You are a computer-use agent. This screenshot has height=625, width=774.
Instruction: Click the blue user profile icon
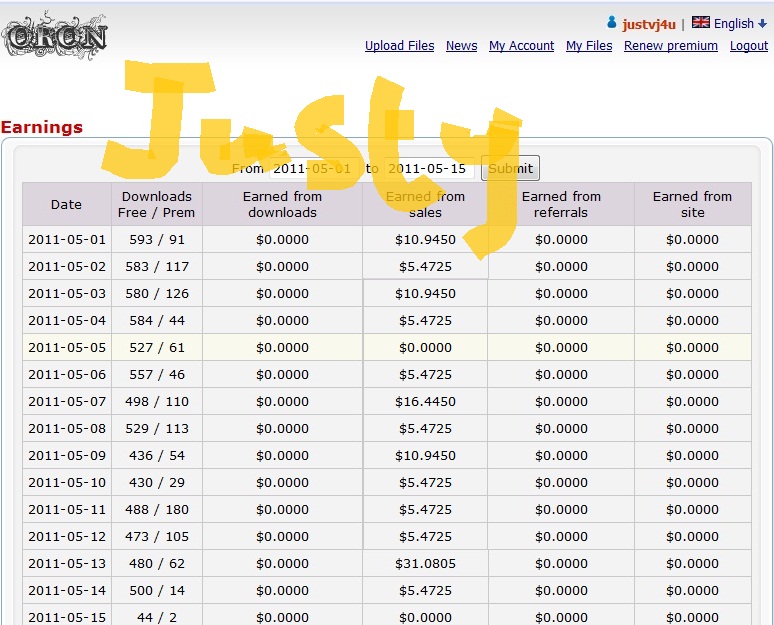[x=612, y=23]
